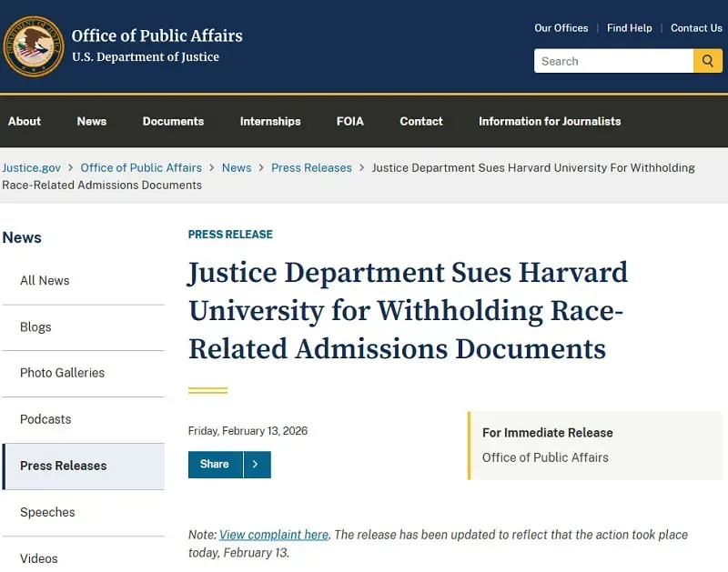Select News in the main navigation
Image resolution: width=728 pixels, height=572 pixels.
pos(91,121)
